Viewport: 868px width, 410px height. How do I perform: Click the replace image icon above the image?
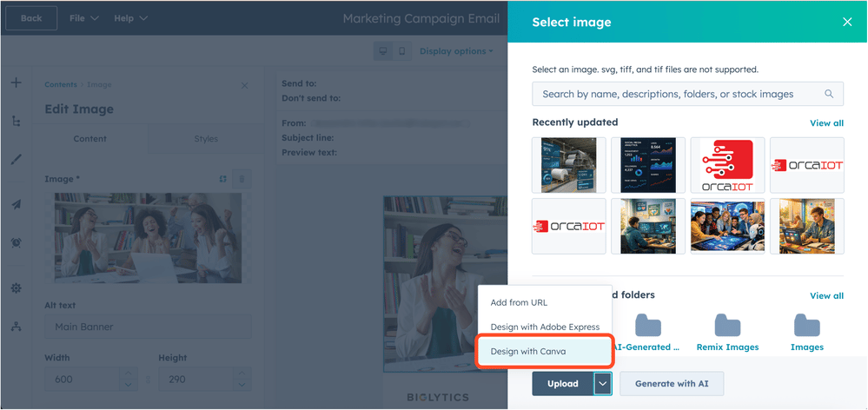point(222,179)
